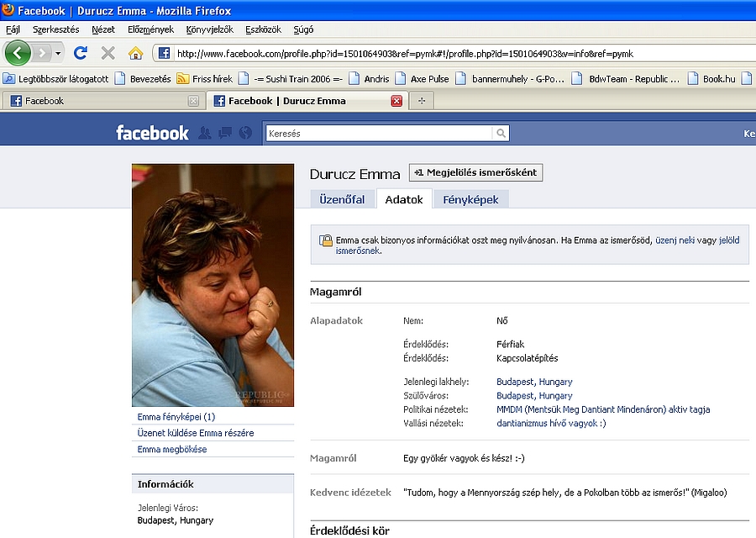Image resolution: width=756 pixels, height=538 pixels.
Task: Open new tab with plus button
Action: pyautogui.click(x=422, y=101)
